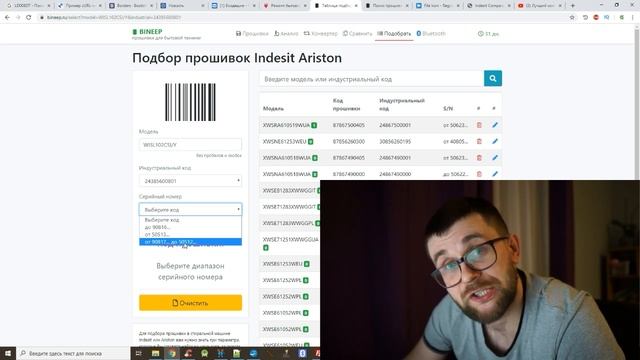Click the Модель column header
Image resolution: width=640 pixels, height=360 pixels.
click(x=273, y=109)
